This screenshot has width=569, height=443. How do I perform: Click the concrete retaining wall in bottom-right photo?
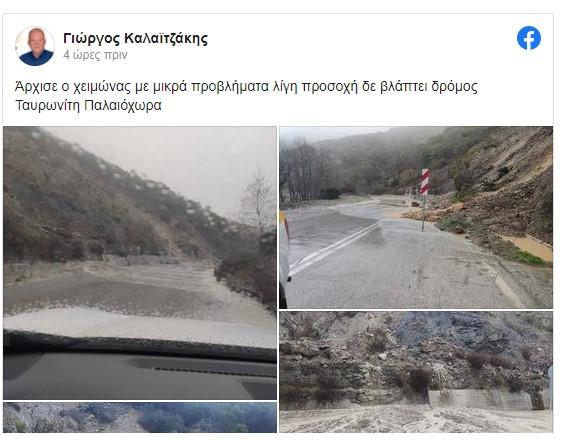pos(481,400)
